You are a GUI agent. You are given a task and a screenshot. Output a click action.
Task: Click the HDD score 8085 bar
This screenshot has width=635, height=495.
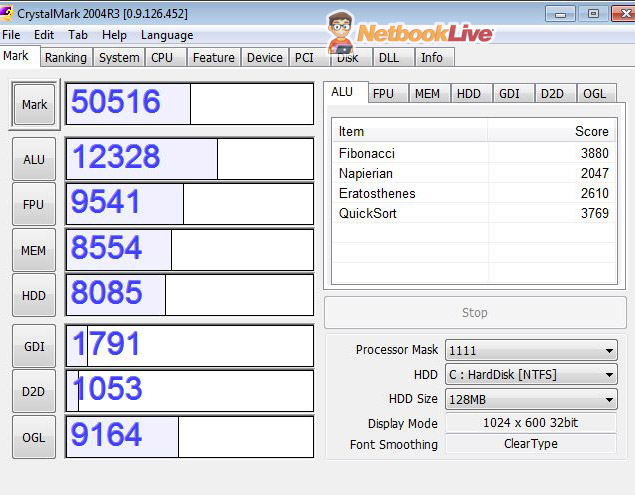(x=190, y=295)
